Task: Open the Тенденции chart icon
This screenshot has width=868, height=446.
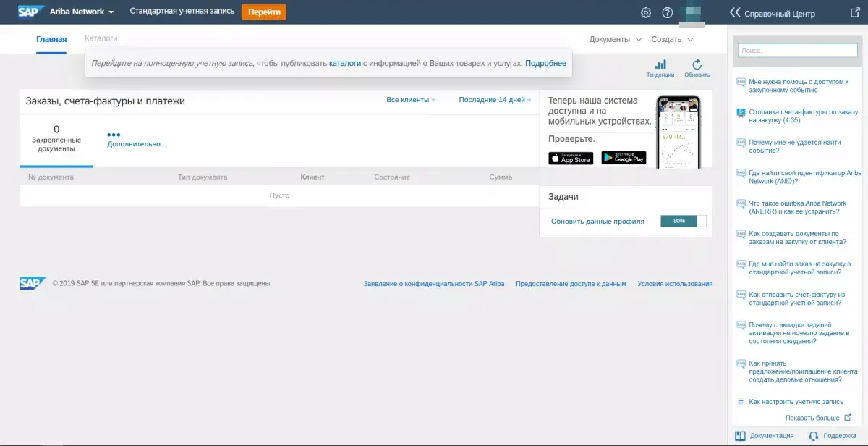Action: (660, 64)
